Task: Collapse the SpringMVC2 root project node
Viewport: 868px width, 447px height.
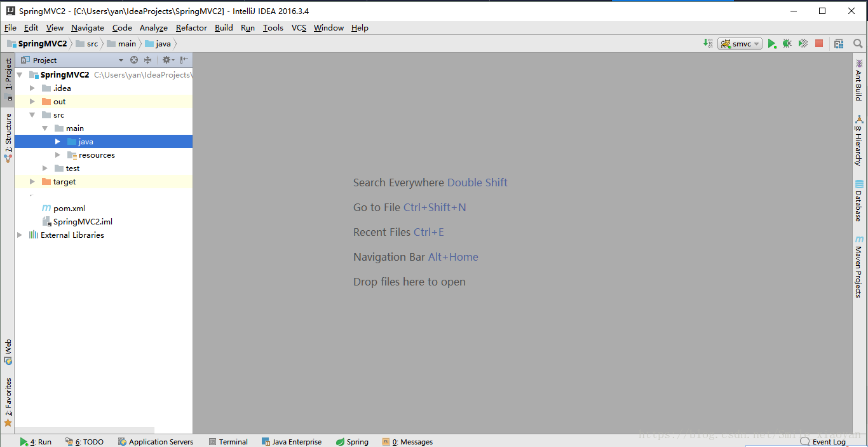Action: point(20,75)
